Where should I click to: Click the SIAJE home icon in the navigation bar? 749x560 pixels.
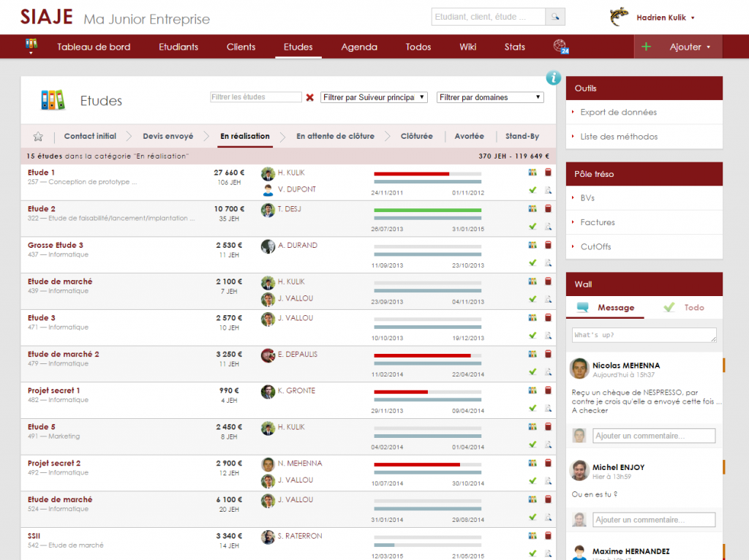[31, 45]
